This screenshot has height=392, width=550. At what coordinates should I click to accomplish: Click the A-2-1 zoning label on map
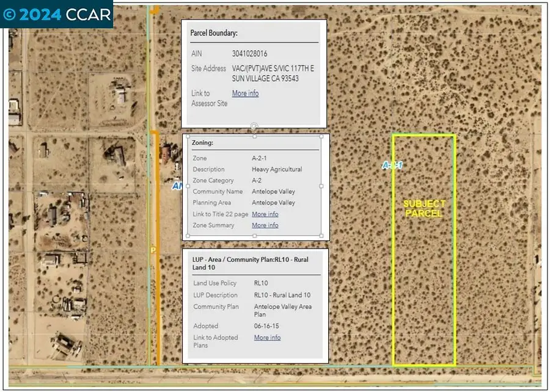(392, 164)
